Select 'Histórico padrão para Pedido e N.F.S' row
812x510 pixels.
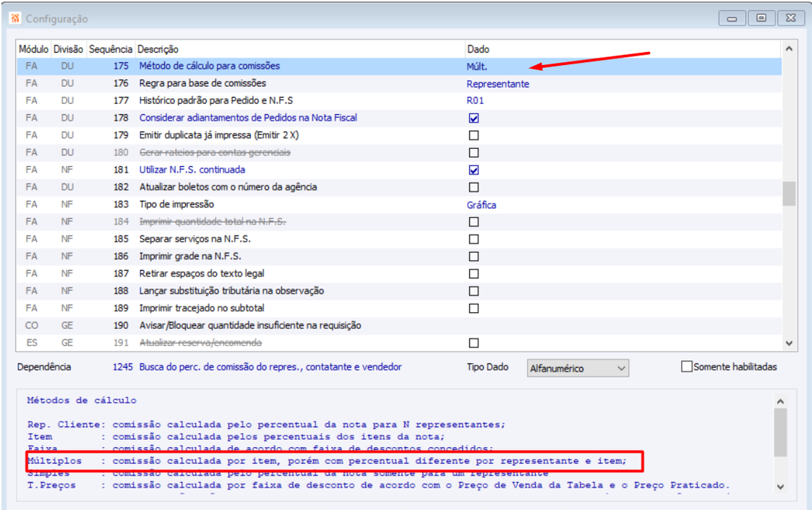[x=398, y=101]
